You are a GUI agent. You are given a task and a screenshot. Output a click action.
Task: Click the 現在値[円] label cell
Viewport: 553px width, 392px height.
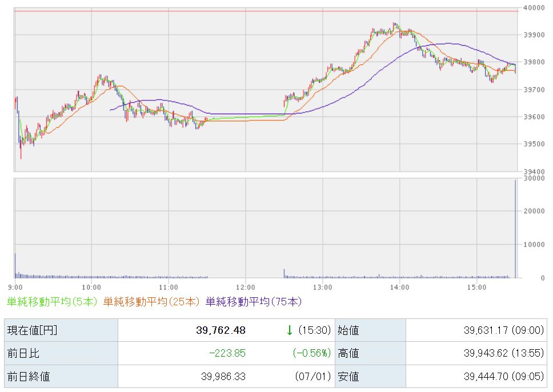[x=61, y=330]
